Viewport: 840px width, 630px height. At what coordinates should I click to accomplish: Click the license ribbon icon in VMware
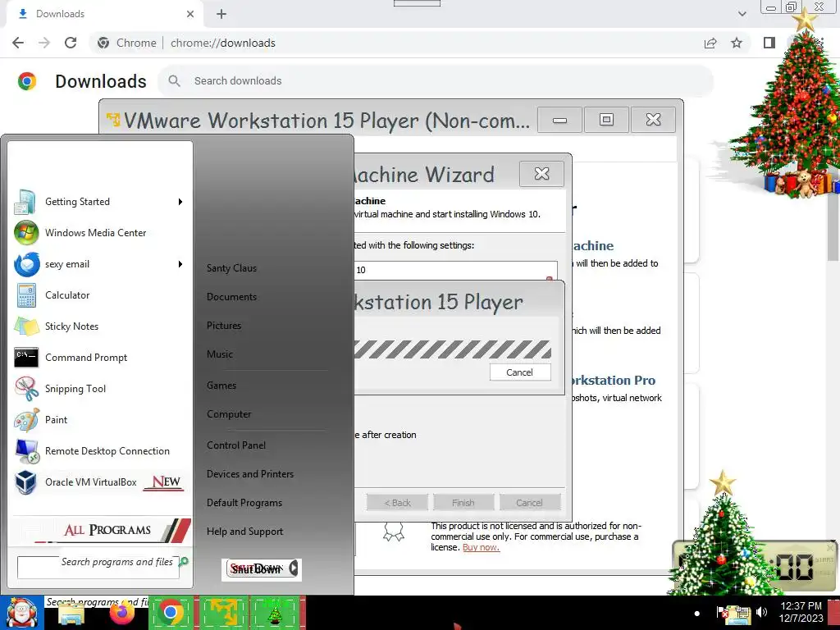[x=393, y=532]
